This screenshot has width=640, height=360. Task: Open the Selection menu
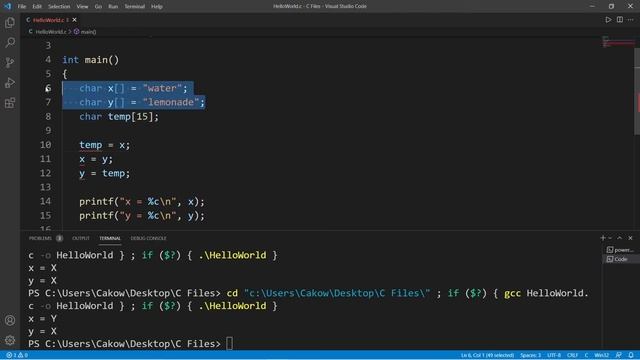(59, 7)
